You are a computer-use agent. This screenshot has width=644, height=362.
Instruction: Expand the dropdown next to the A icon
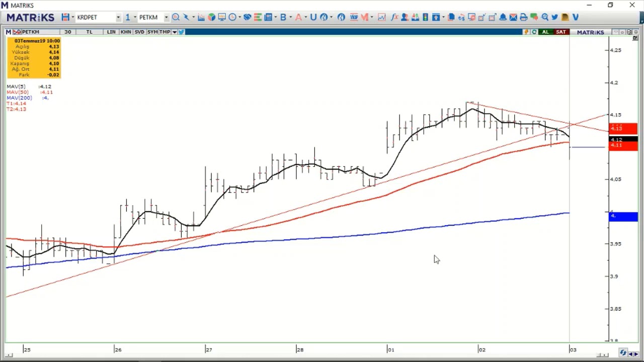click(x=305, y=17)
